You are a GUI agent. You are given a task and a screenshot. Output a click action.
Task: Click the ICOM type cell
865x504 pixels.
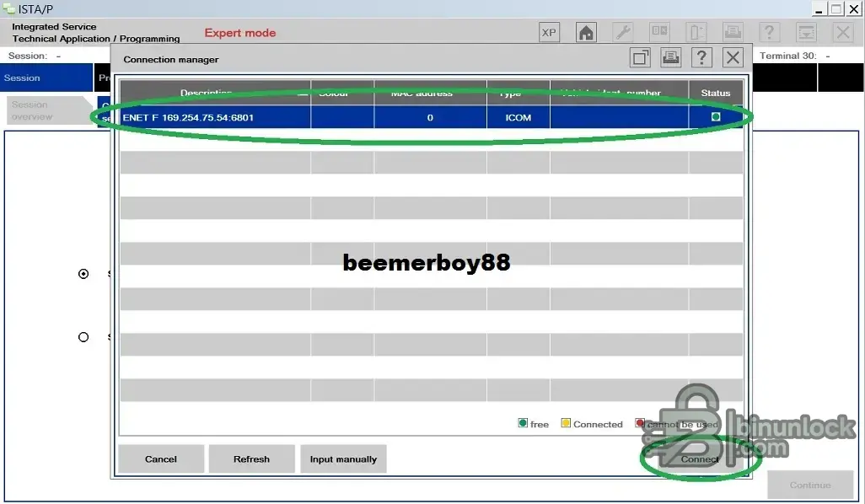518,117
